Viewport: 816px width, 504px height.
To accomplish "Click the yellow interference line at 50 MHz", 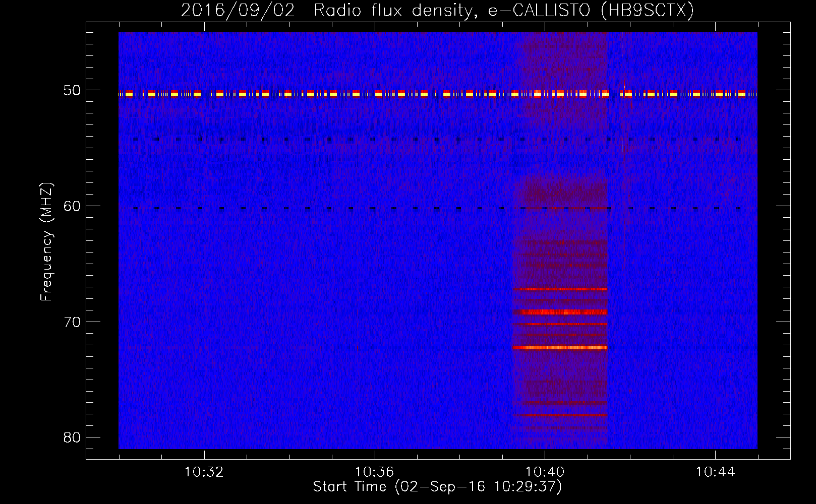I will pyautogui.click(x=438, y=94).
